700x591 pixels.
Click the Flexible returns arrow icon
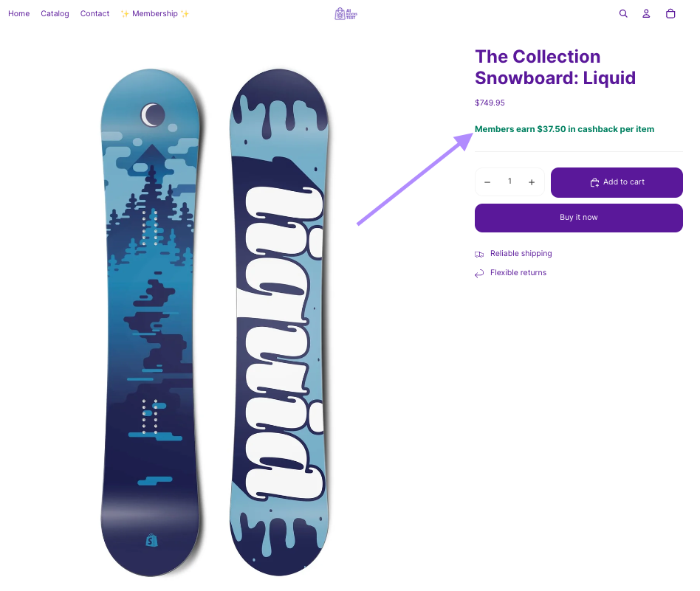479,273
